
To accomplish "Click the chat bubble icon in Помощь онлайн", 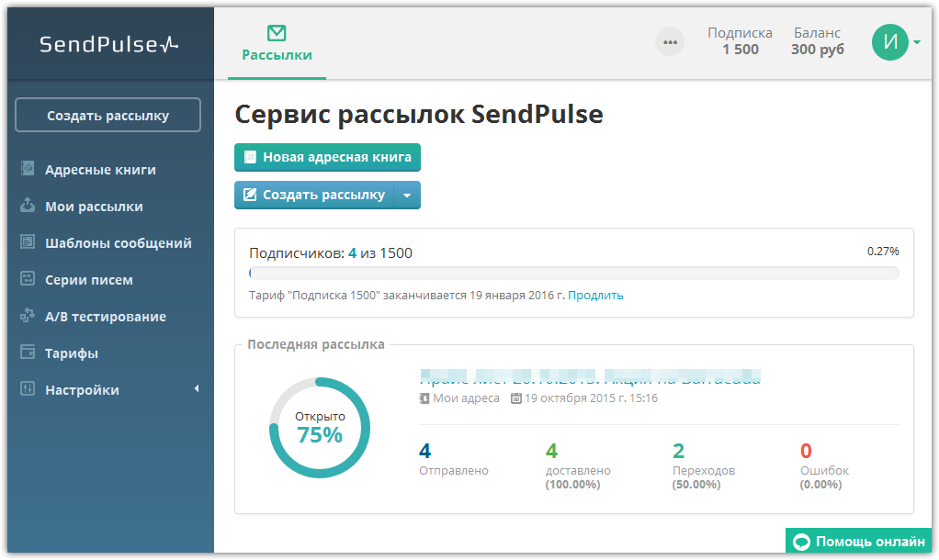I will [801, 542].
